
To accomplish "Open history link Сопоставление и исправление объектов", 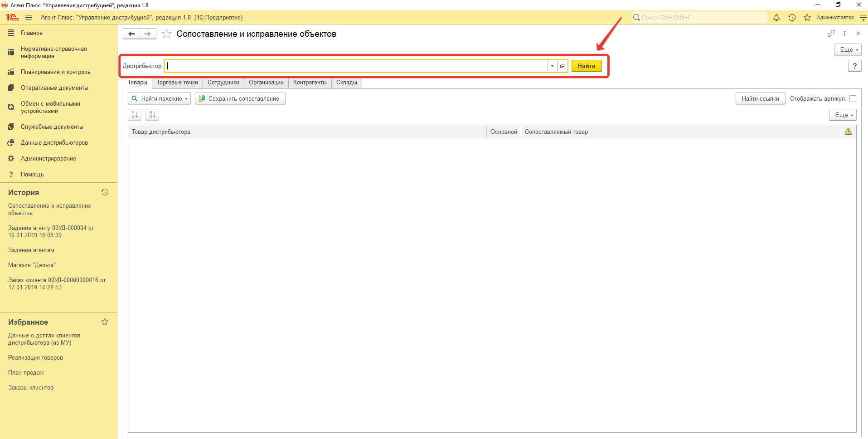I will (49, 210).
